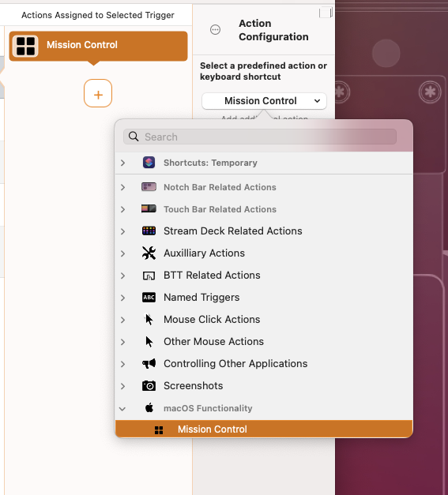448x495 pixels.
Task: Click the BTT Related Actions icon
Action: pos(149,276)
